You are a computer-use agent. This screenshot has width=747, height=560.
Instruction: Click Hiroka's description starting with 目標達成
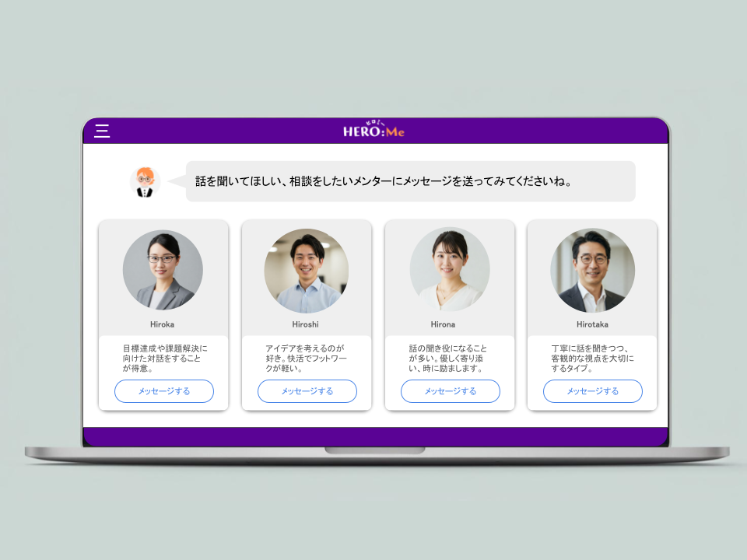point(165,359)
